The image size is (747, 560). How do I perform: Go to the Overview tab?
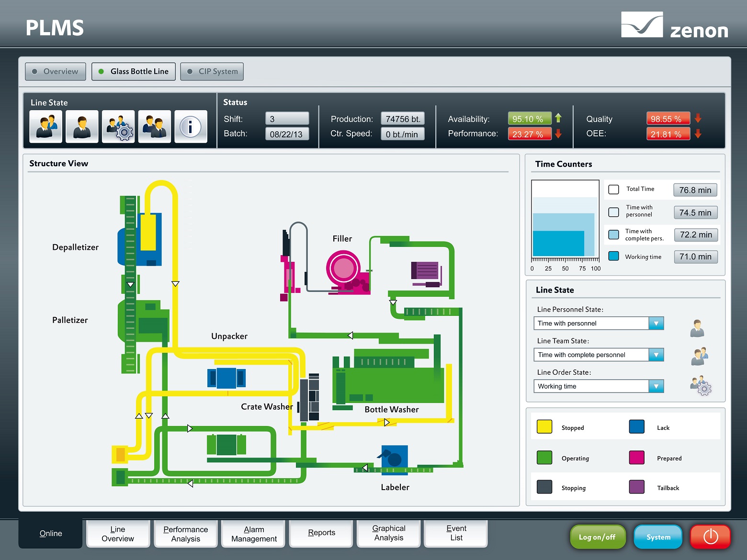pyautogui.click(x=56, y=72)
